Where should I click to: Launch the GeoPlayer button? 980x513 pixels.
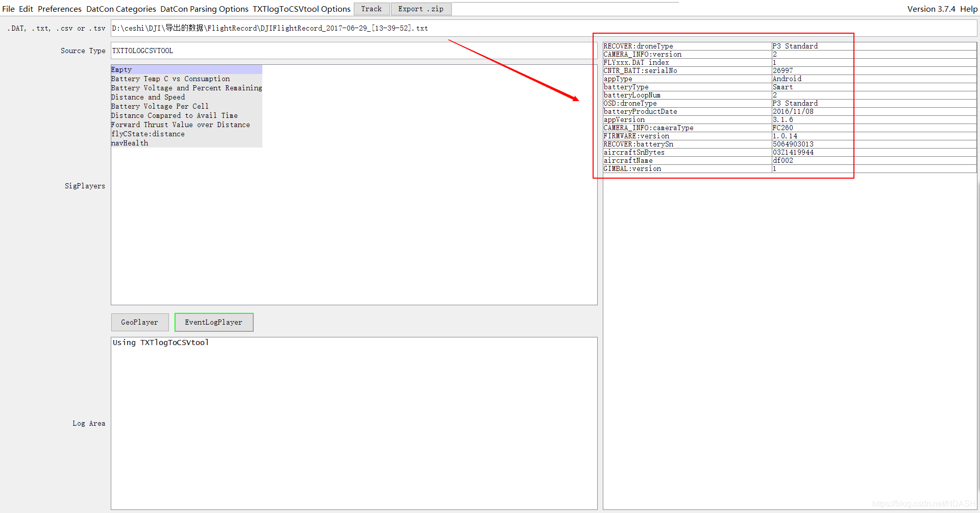tap(140, 322)
